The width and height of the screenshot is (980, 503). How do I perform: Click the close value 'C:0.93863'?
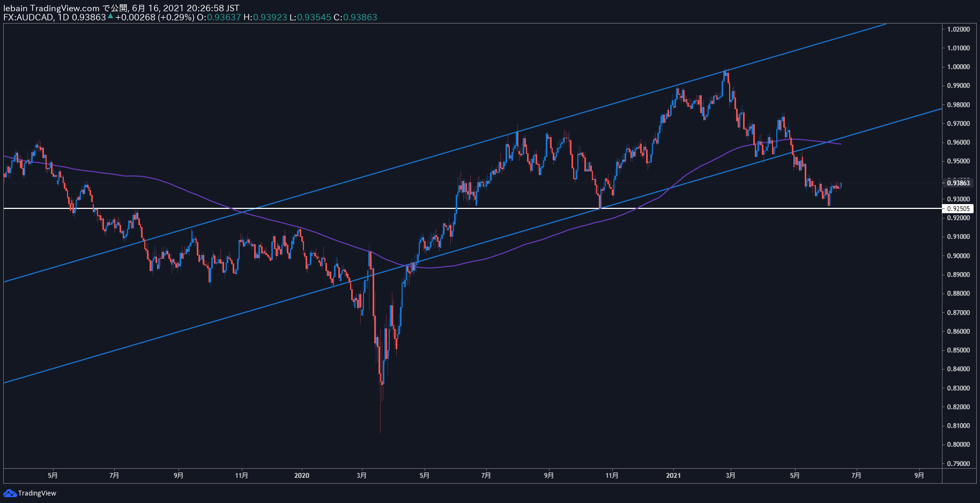point(355,17)
